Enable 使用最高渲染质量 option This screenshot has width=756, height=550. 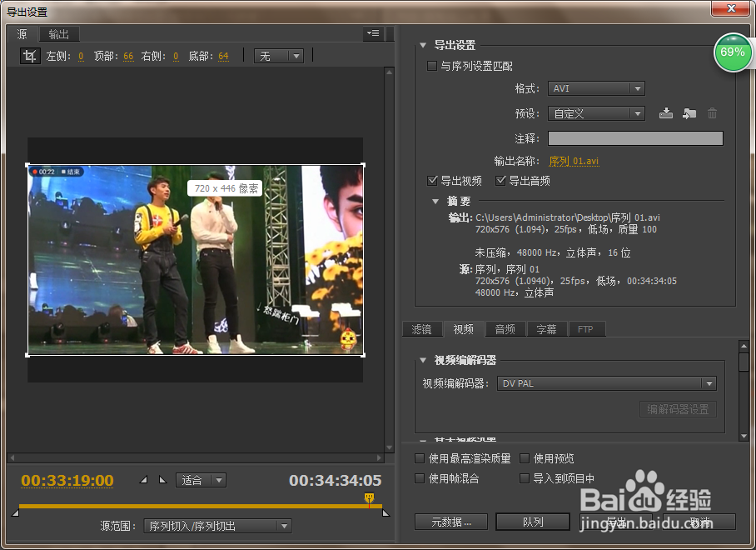click(x=419, y=457)
